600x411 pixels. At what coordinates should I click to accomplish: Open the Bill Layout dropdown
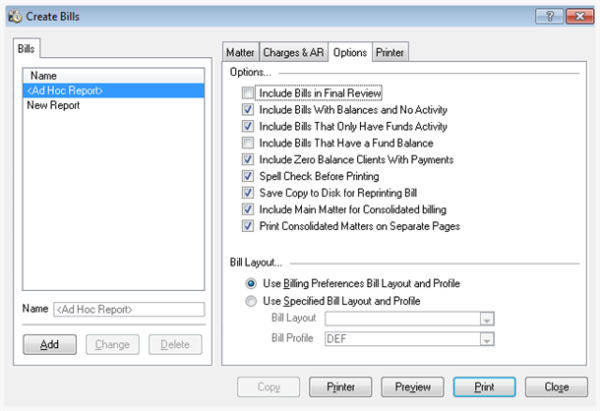(x=487, y=319)
